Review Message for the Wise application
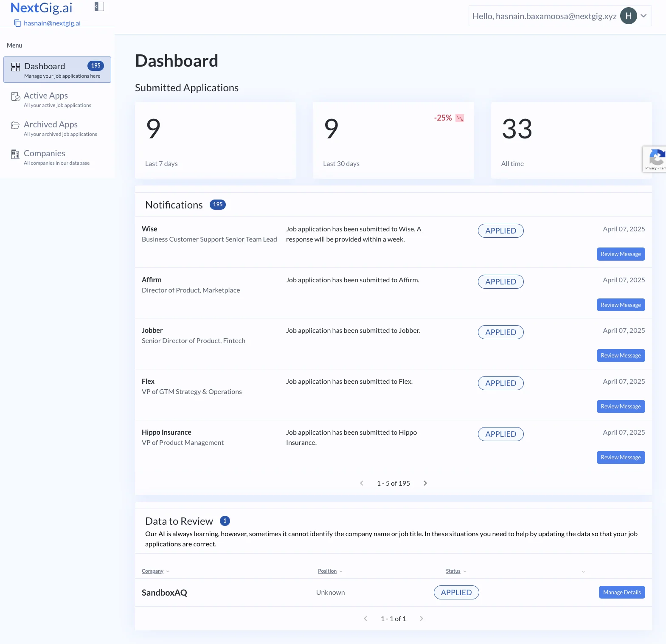 621,254
